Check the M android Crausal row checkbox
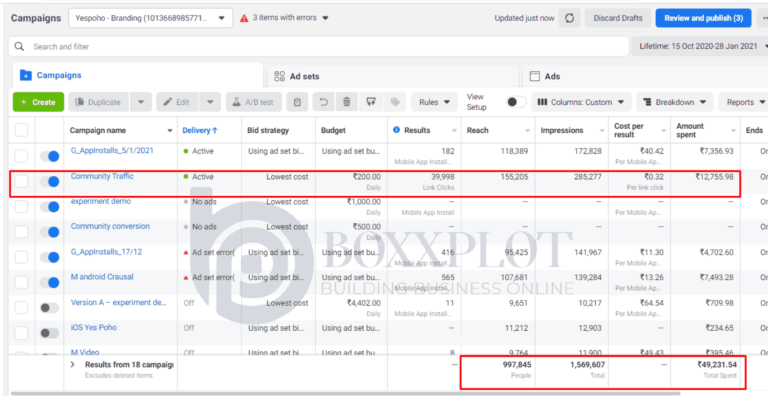This screenshot has height=396, width=768. pos(21,282)
